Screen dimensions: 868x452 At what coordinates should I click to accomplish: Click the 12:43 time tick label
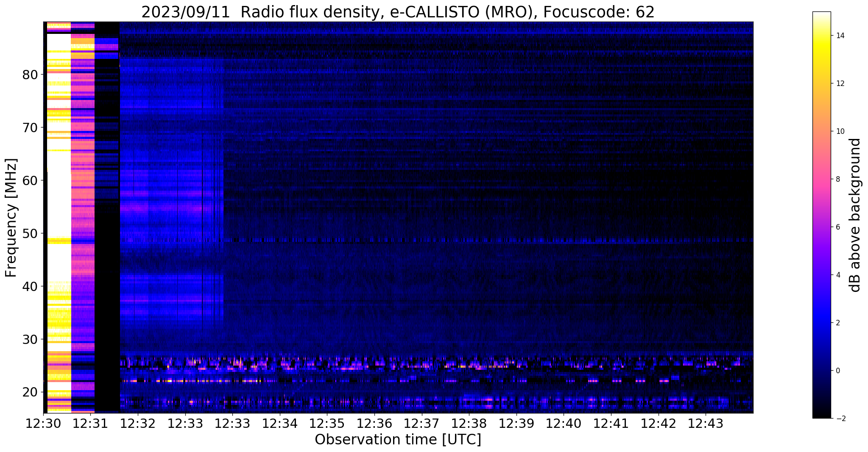706,424
